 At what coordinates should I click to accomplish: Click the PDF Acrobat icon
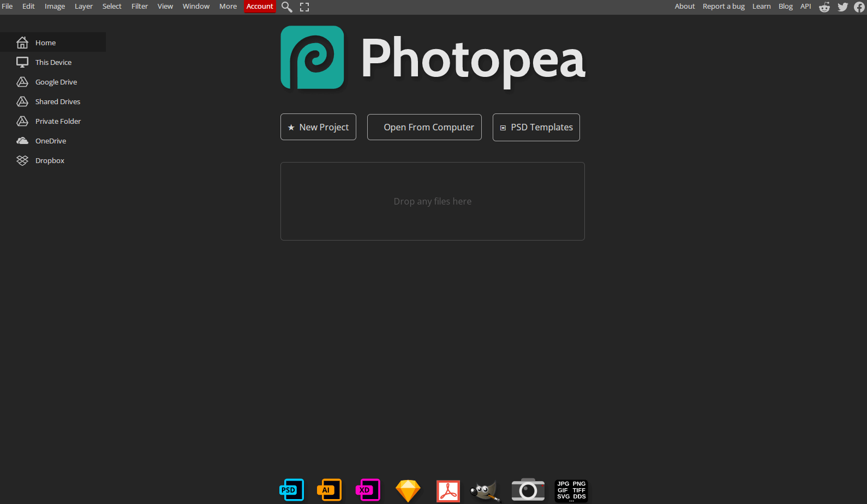coord(449,491)
